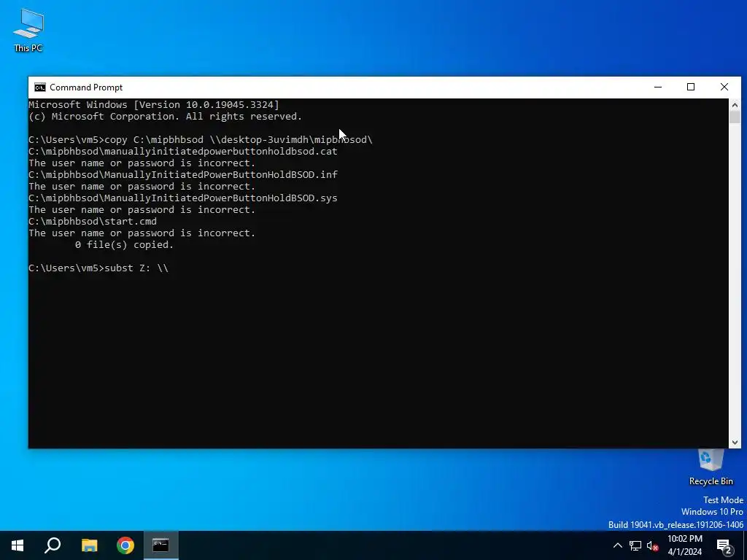Click the ManuallyInitiatedPowerButtonHoldBSOD.sys line
Image resolution: width=747 pixels, height=560 pixels.
coord(183,198)
